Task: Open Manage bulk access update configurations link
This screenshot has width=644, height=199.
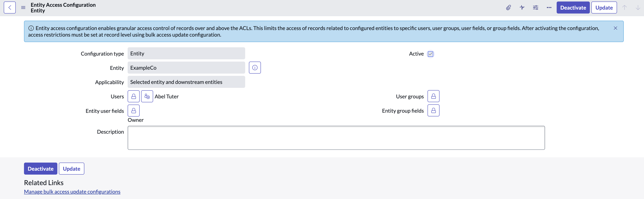Action: 72,191
